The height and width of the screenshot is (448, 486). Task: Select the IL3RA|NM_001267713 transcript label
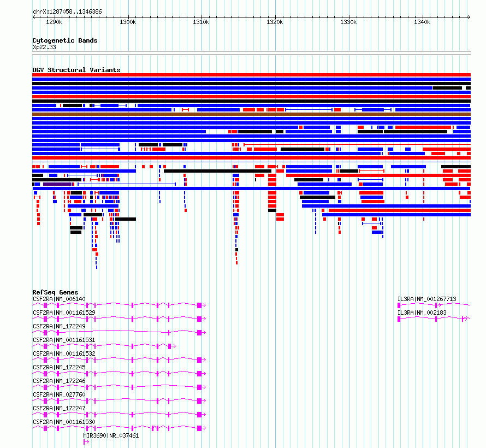pyautogui.click(x=427, y=299)
